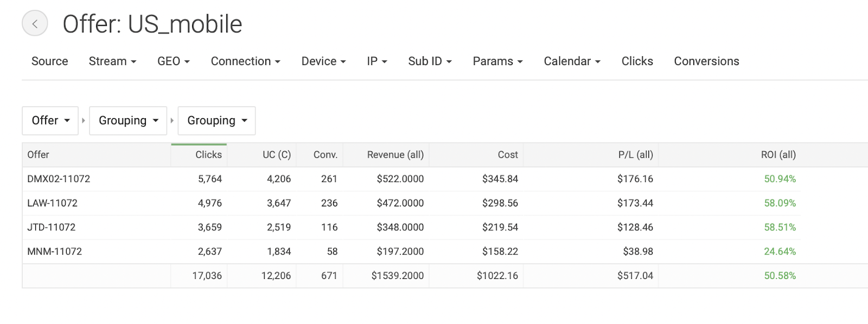Viewport: 868px width, 324px height.
Task: Sort by the ROI (all) column header
Action: (x=778, y=155)
